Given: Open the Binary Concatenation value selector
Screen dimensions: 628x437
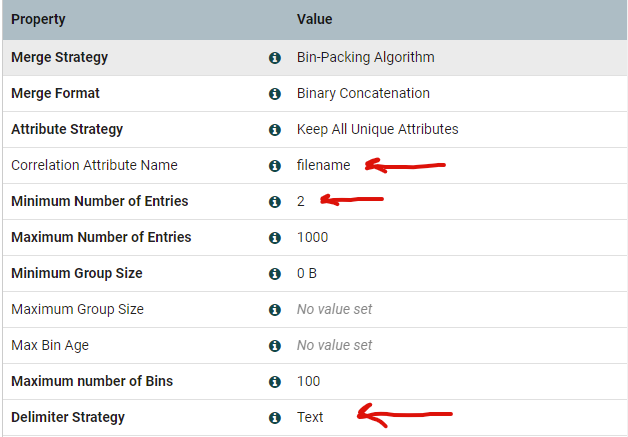Looking at the screenshot, I should point(363,94).
